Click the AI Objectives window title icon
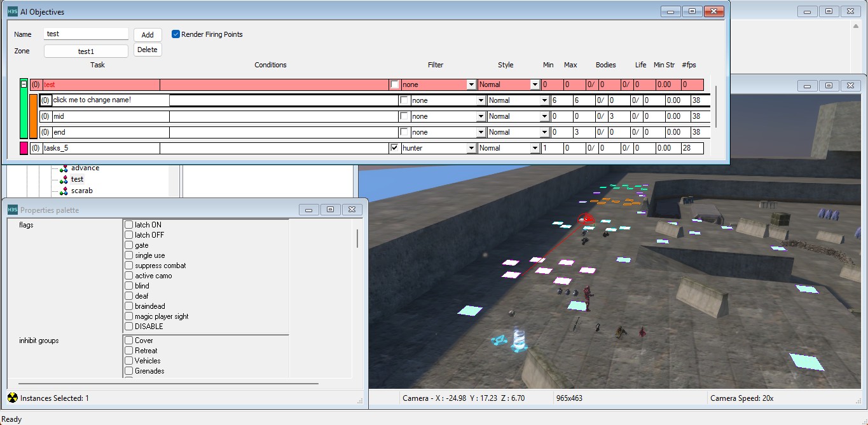The width and height of the screenshot is (868, 425). click(x=12, y=11)
